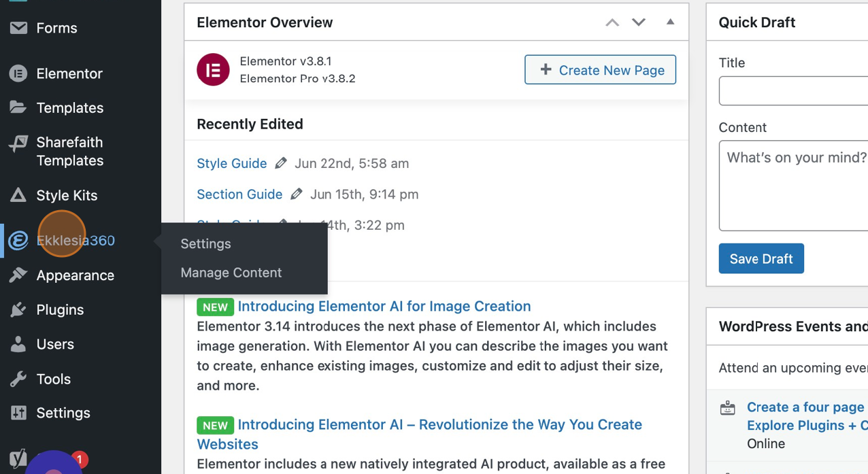This screenshot has height=474, width=868.
Task: Click the Elementor Pro v3.8.2 version text
Action: [x=297, y=78]
